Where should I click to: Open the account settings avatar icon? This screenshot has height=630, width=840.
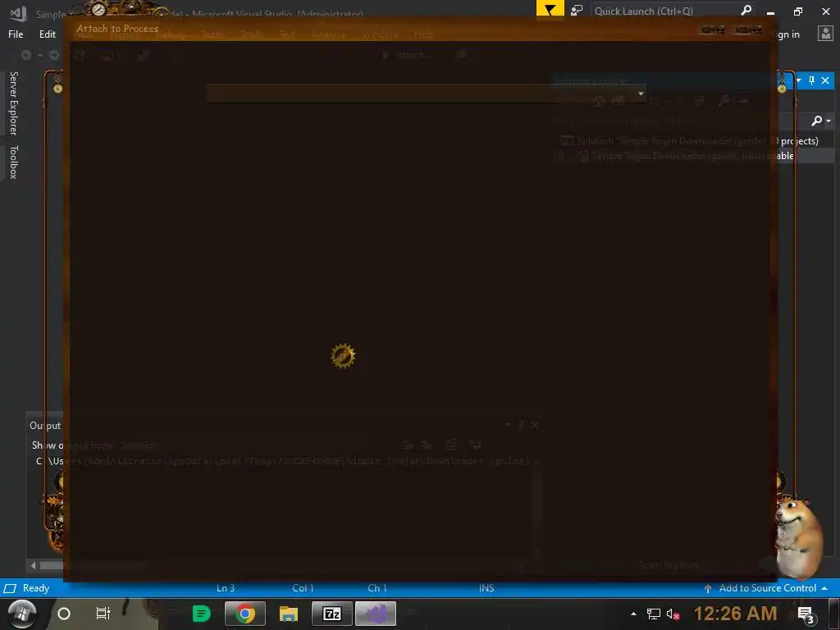click(825, 34)
